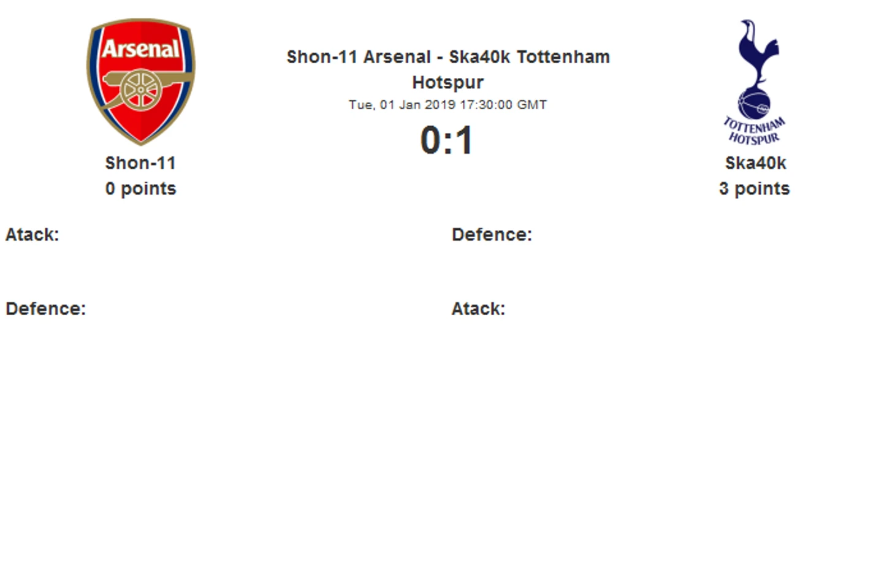Image resolution: width=895 pixels, height=588 pixels.
Task: Click the home team's score digit 0
Action: point(430,140)
